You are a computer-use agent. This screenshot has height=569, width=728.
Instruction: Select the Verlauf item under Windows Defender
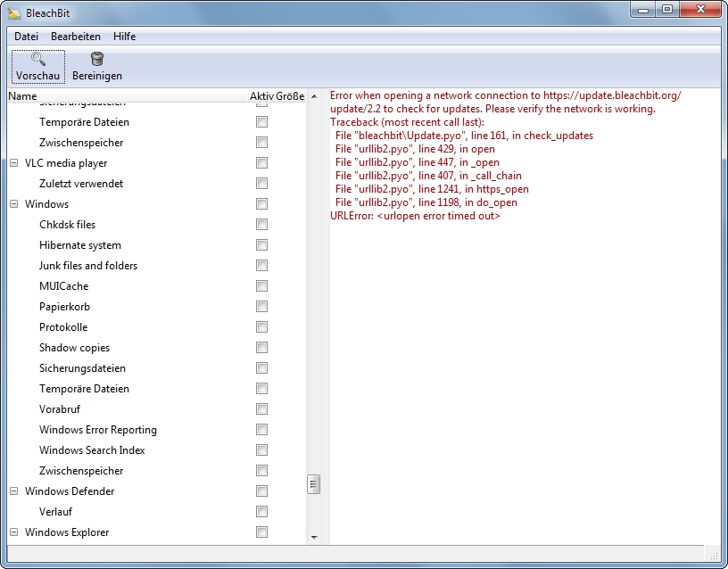[x=55, y=511]
